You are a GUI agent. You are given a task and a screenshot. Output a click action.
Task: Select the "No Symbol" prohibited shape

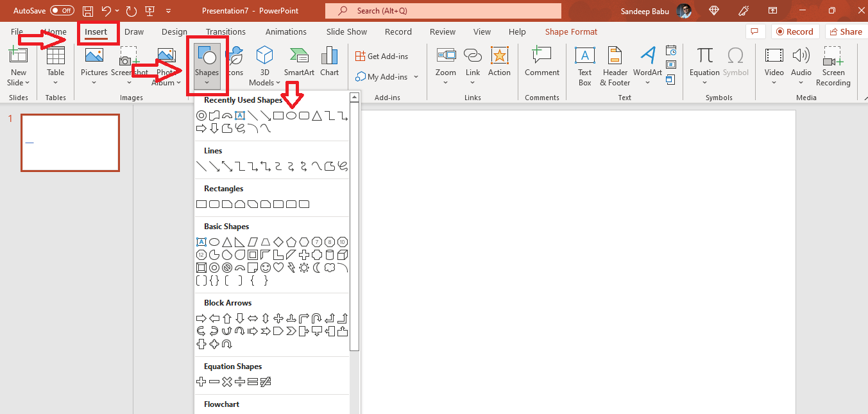(227, 268)
